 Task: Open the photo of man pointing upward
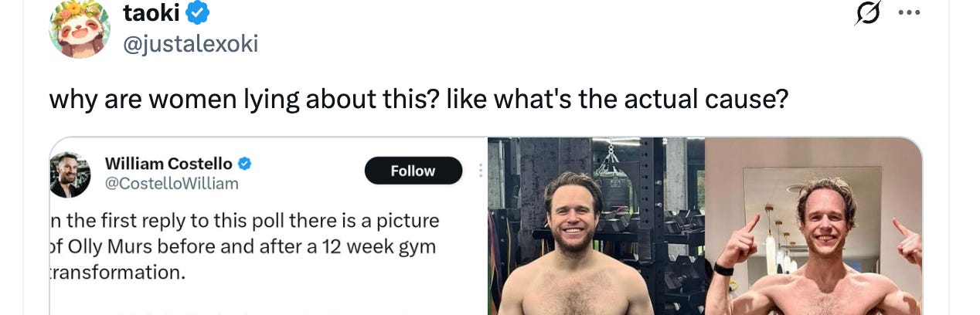[814, 226]
